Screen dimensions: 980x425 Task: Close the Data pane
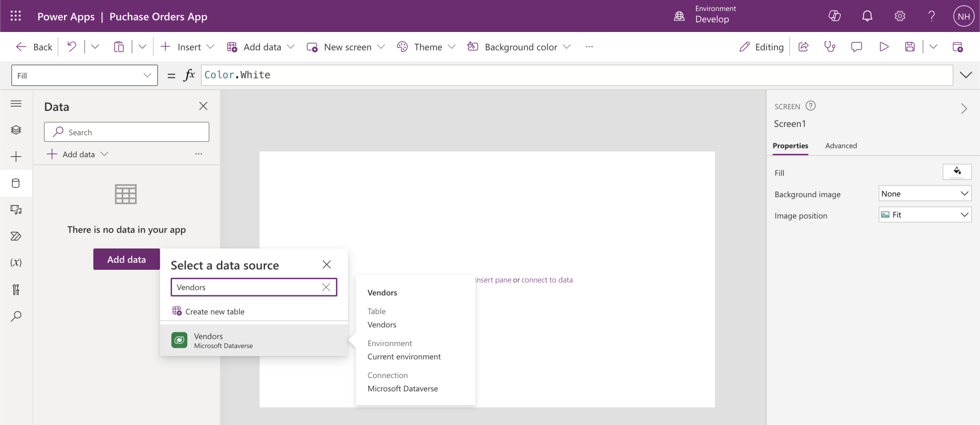[x=203, y=106]
